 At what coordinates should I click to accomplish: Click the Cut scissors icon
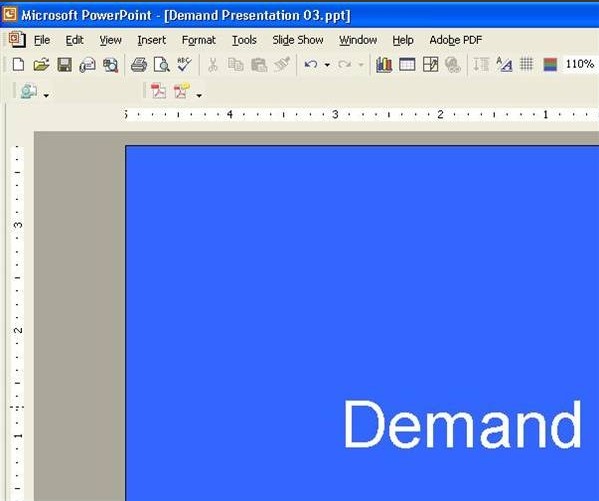click(x=212, y=65)
